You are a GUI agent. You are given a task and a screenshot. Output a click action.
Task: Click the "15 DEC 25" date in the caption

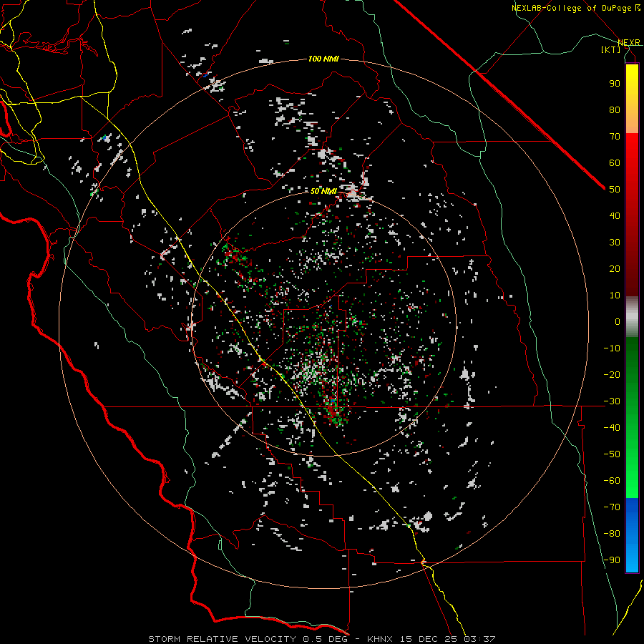point(429,639)
